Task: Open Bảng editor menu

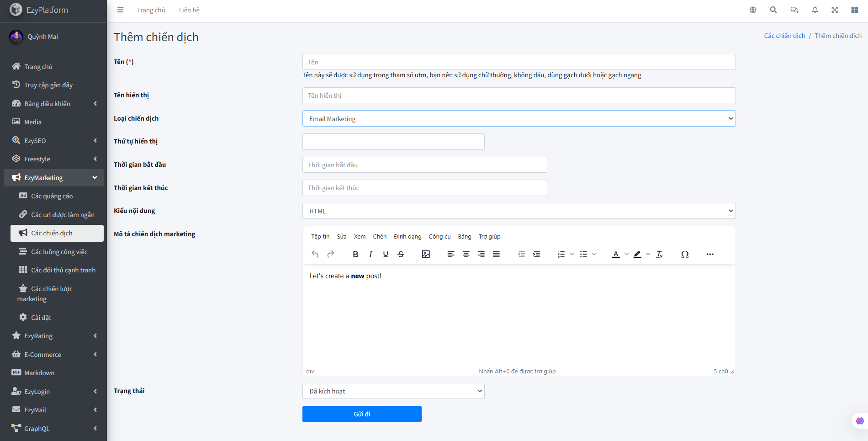Action: [465, 236]
